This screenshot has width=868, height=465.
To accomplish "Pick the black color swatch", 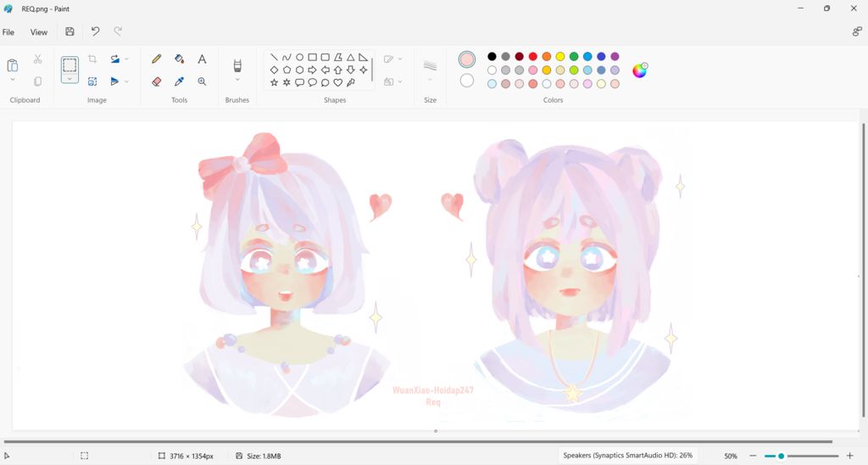I will pos(492,57).
